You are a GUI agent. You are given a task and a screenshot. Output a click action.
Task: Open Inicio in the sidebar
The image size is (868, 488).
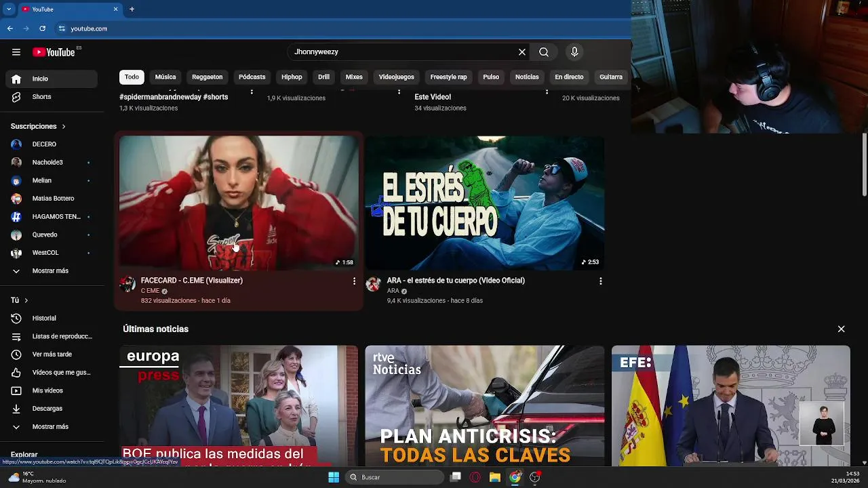52,79
